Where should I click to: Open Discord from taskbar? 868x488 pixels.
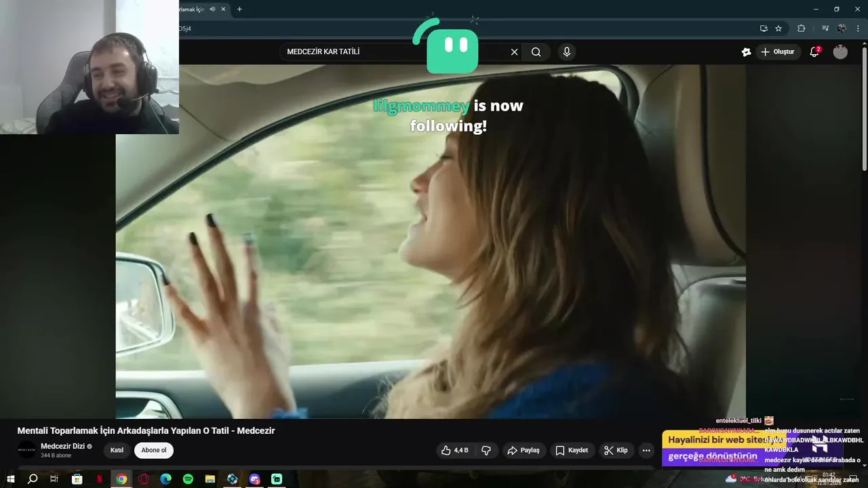point(254,479)
